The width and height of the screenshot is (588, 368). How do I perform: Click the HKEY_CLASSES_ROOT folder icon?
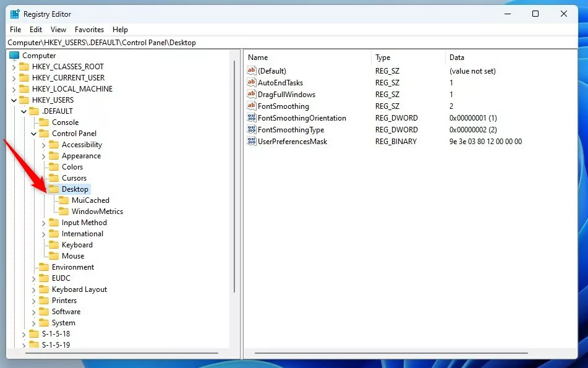24,67
